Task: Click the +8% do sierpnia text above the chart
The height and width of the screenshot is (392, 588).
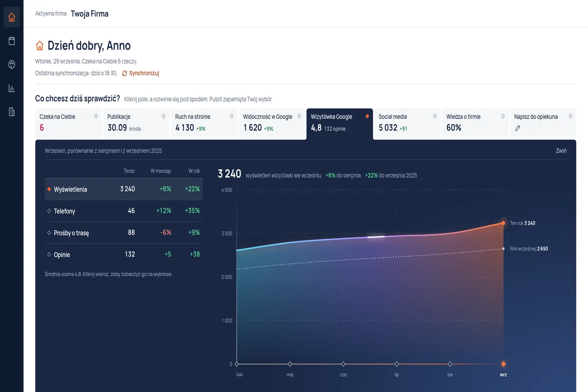Action: pyautogui.click(x=343, y=175)
